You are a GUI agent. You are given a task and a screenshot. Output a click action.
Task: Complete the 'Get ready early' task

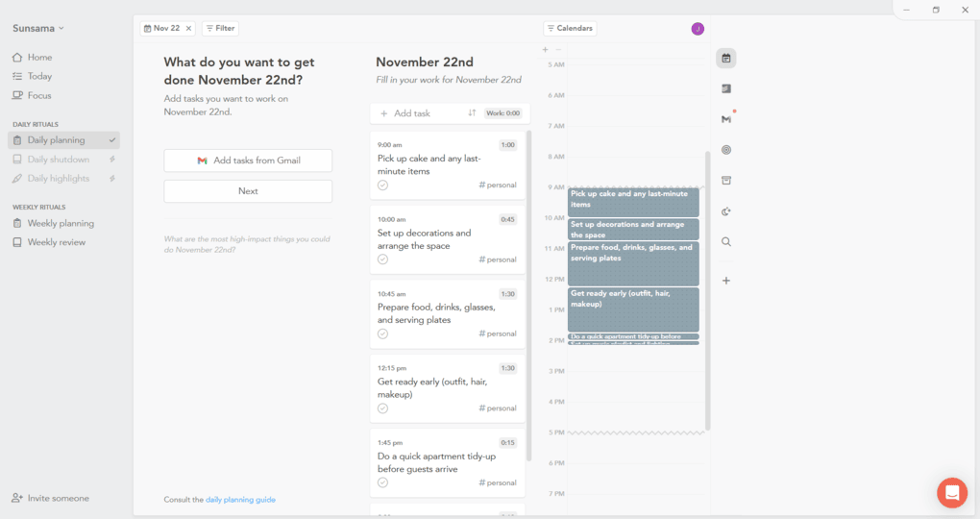coord(382,408)
